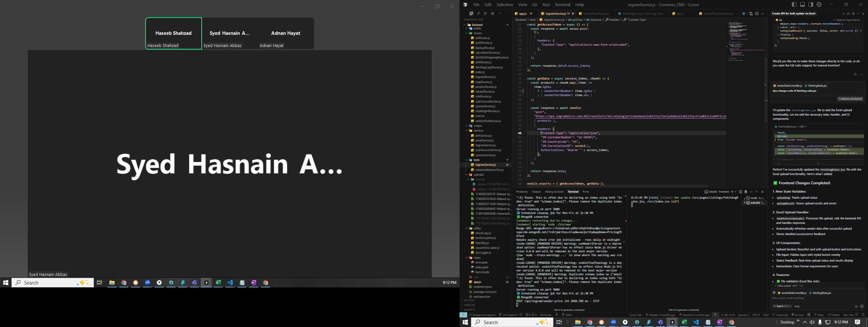Open vendorRuleRoutes.js in the routes folder
868x327 pixels.
coord(488,121)
